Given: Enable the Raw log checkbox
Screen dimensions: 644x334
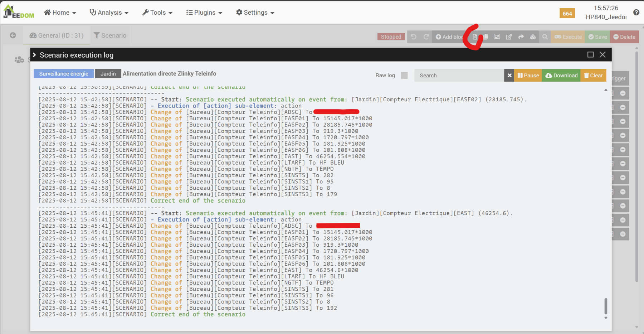Looking at the screenshot, I should tap(404, 76).
